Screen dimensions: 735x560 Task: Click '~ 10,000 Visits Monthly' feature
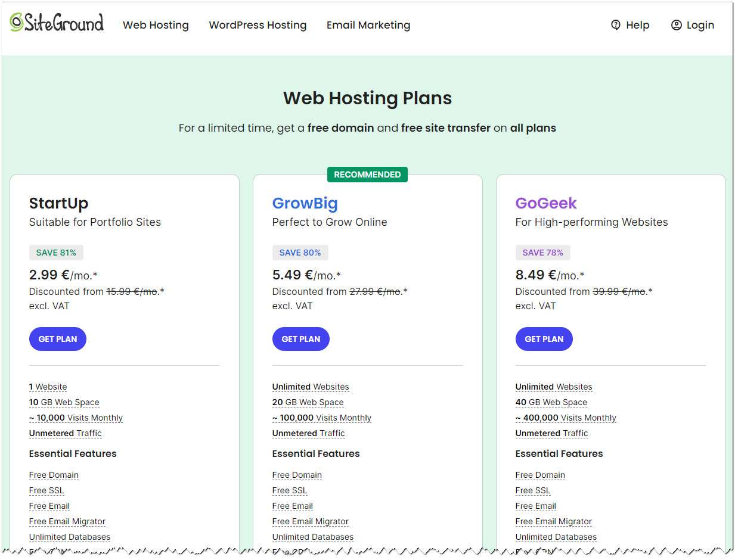tap(76, 418)
